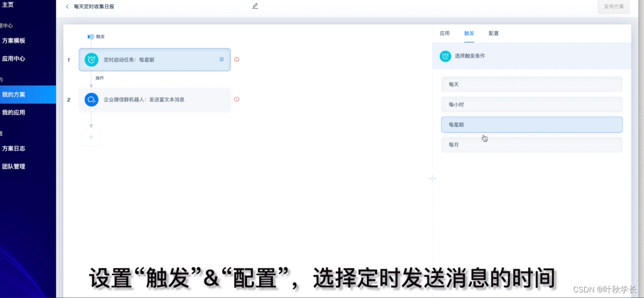Switch to the 配置 tab
The image size is (644, 298).
coord(493,33)
